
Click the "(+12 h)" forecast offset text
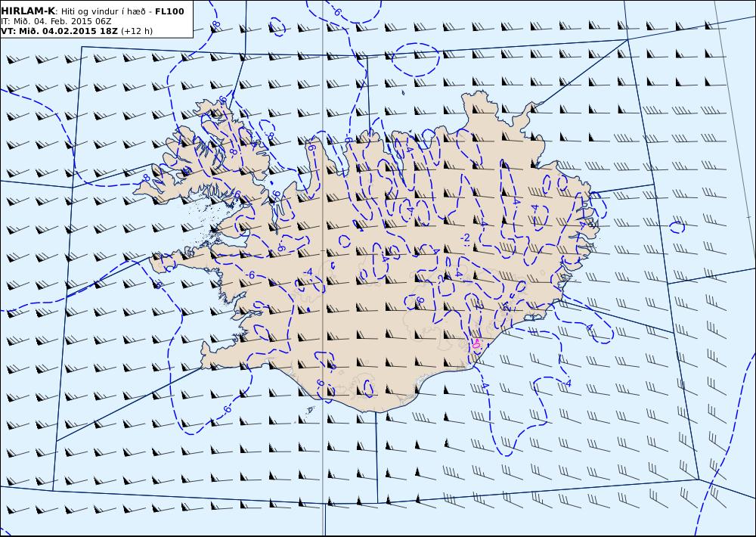click(136, 31)
